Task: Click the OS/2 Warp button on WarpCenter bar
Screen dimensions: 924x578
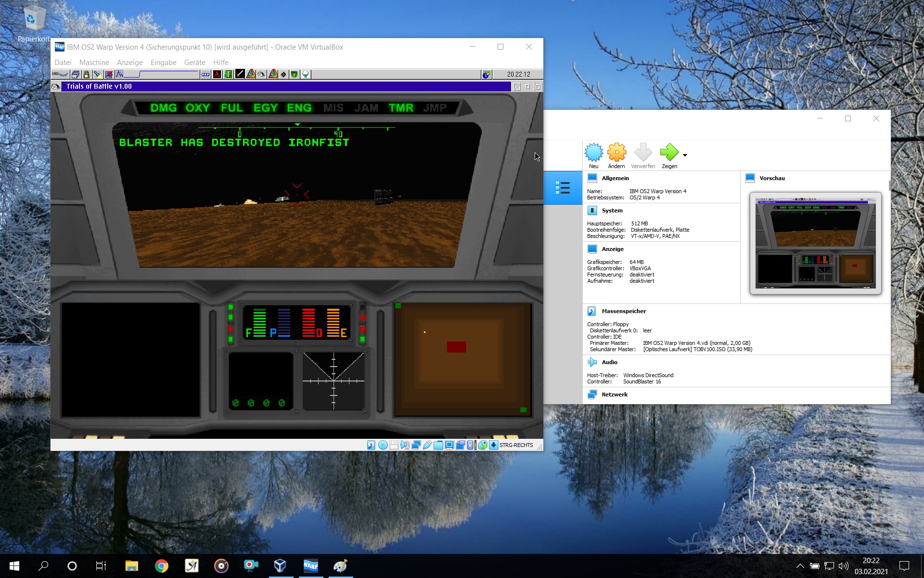Action: tap(60, 74)
